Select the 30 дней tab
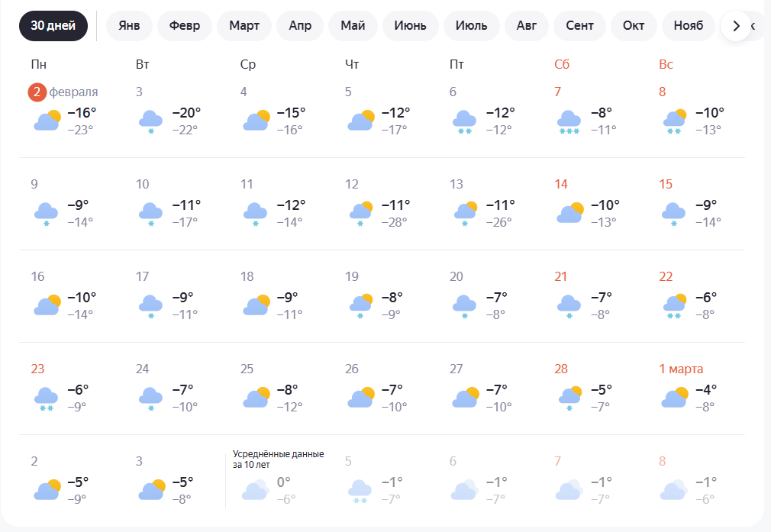This screenshot has width=771, height=532. pyautogui.click(x=53, y=26)
